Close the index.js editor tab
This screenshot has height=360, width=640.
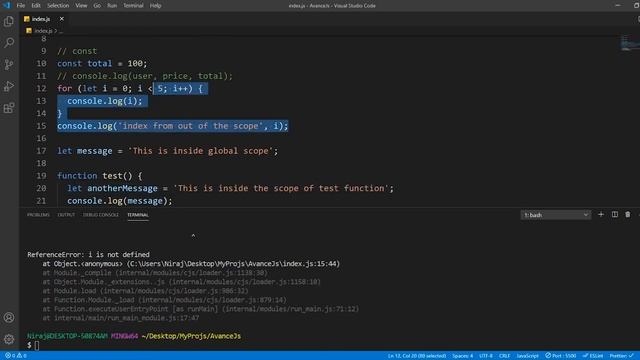tap(62, 19)
